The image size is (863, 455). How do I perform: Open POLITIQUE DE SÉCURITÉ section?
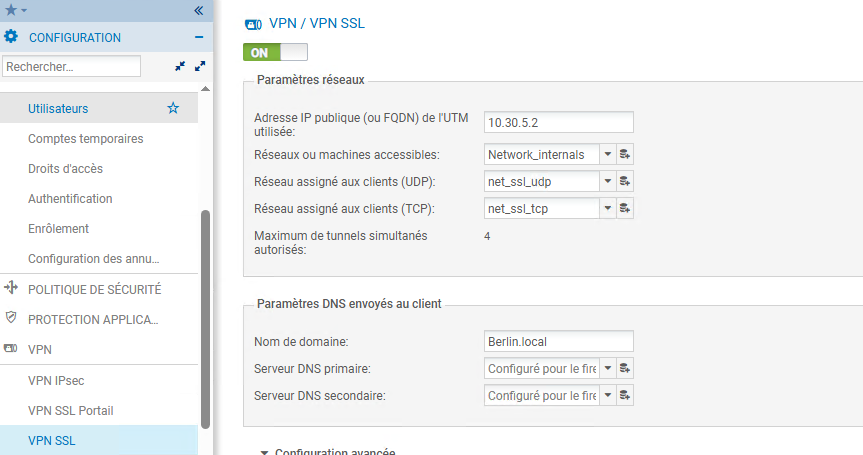pyautogui.click(x=94, y=289)
